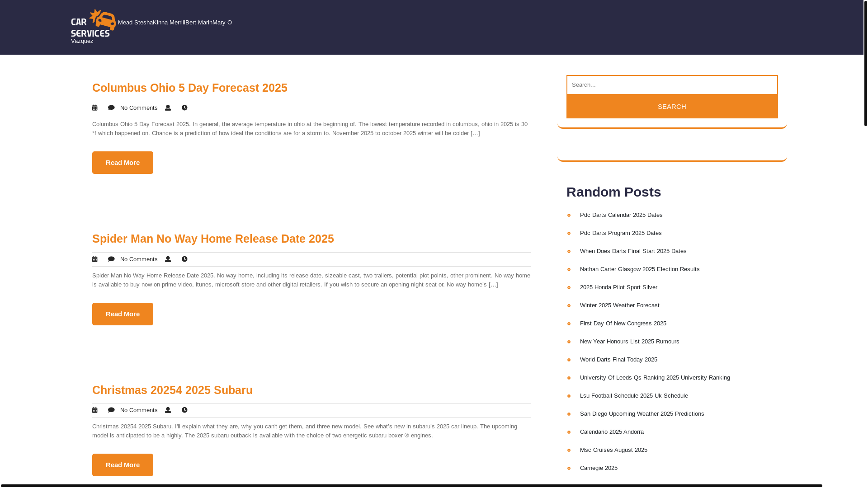The height and width of the screenshot is (488, 868).
Task: Open Calendario 2025 Andorra link
Action: tap(612, 432)
